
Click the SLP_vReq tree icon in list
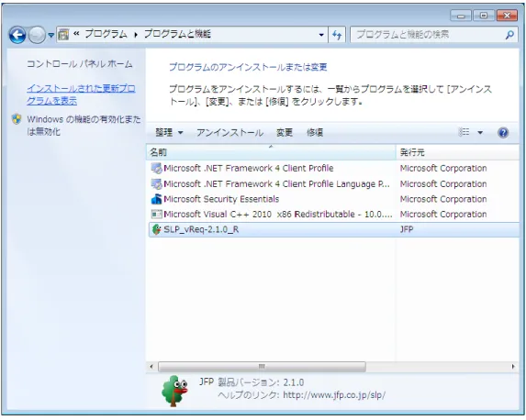click(x=156, y=229)
